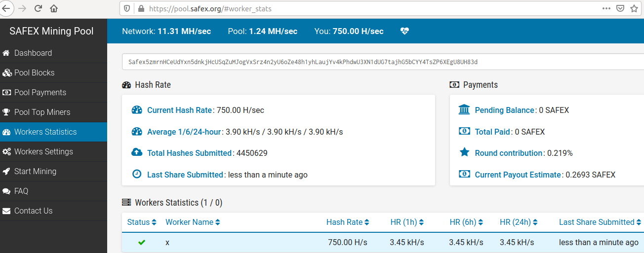Click the Pool 1.24 MH/sec stat
The width and height of the screenshot is (644, 253).
tap(262, 31)
